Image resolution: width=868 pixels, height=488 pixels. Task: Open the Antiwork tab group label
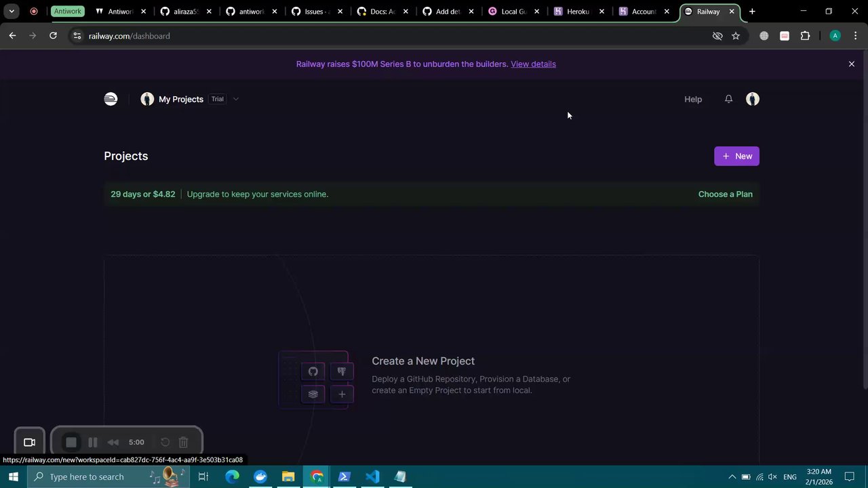(x=68, y=12)
